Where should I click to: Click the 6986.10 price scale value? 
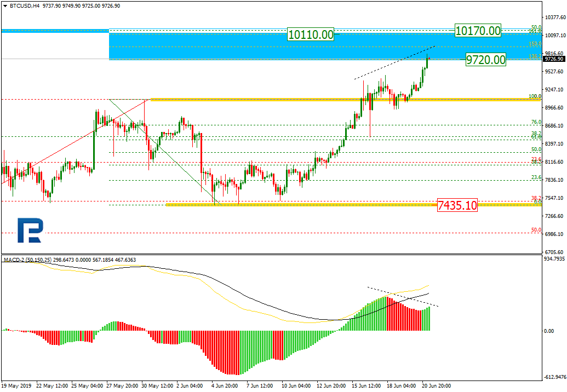[x=555, y=234]
